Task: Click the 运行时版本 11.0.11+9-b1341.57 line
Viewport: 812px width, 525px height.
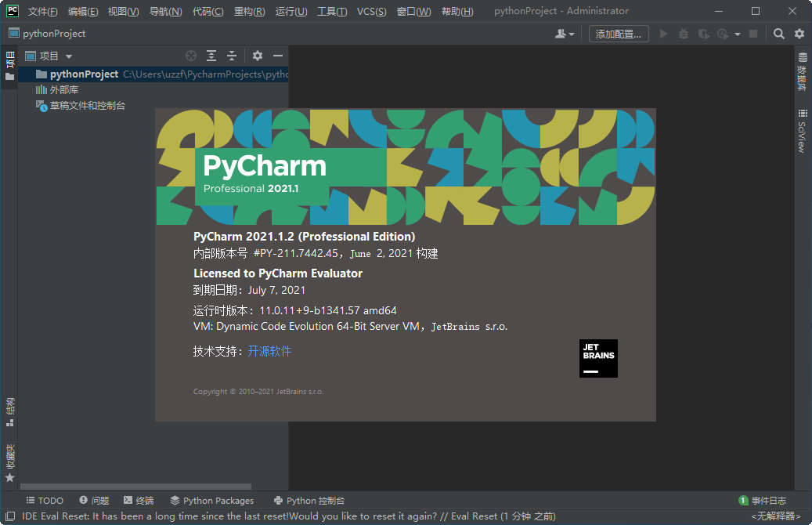Action: point(294,310)
